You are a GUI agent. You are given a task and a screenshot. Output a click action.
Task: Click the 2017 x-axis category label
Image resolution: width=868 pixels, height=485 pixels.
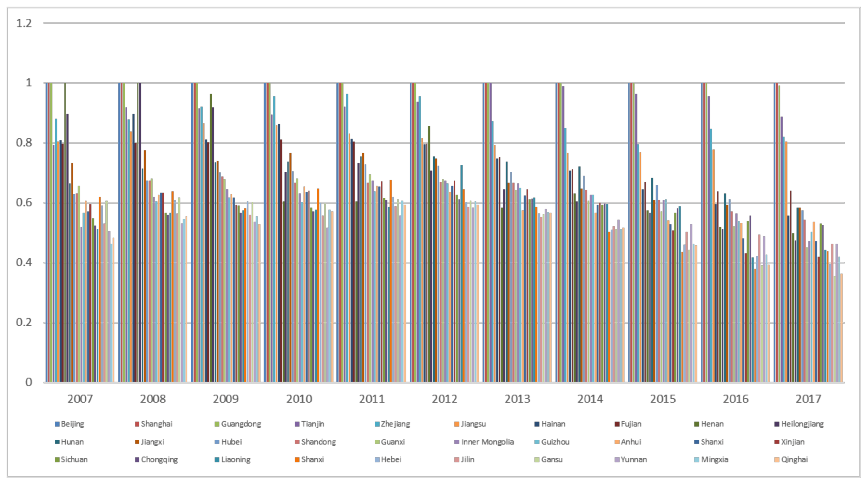(808, 399)
